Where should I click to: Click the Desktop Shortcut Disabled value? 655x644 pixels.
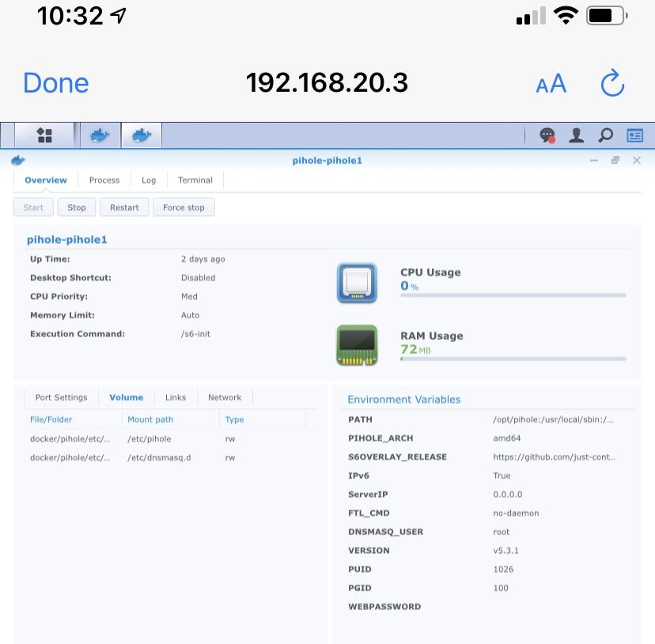pos(199,278)
